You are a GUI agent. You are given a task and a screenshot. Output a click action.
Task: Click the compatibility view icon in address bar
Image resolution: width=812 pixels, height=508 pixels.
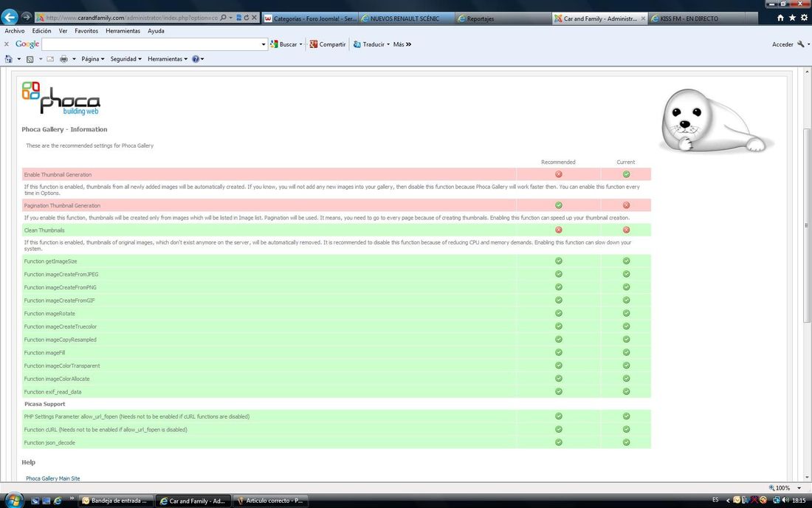pyautogui.click(x=238, y=18)
